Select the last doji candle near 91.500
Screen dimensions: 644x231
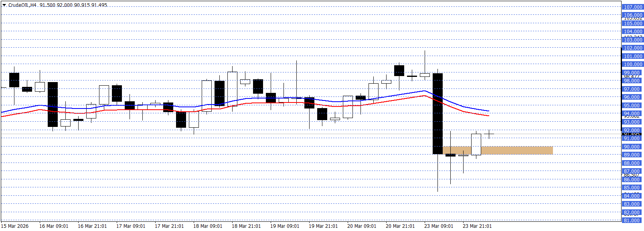click(x=489, y=134)
